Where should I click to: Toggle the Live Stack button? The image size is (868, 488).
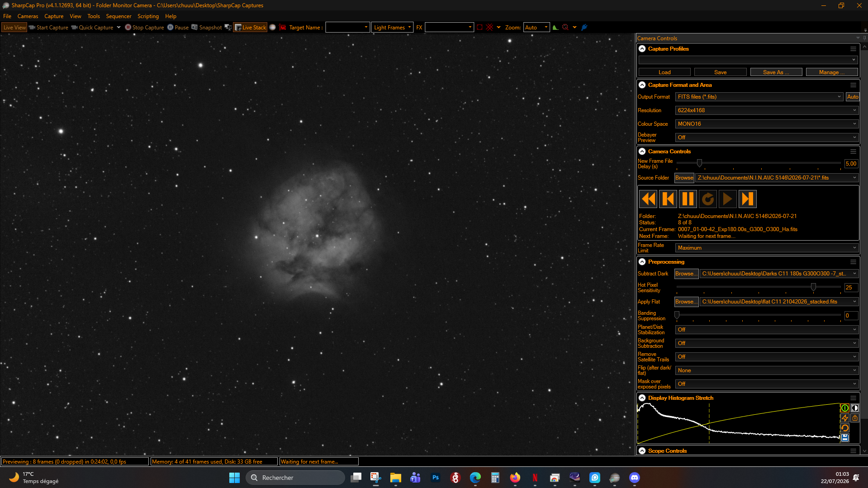click(x=250, y=28)
